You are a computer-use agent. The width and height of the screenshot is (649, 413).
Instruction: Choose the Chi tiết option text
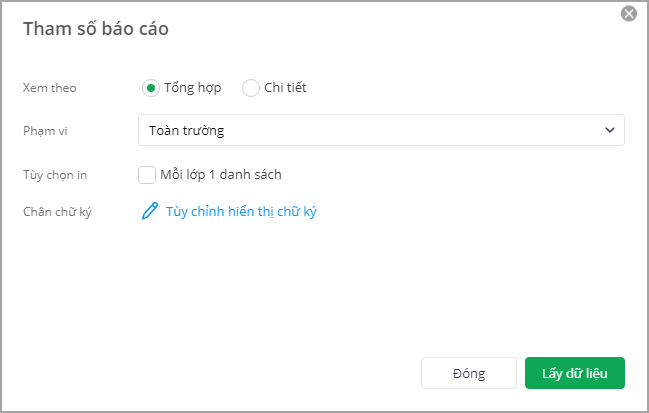[285, 87]
